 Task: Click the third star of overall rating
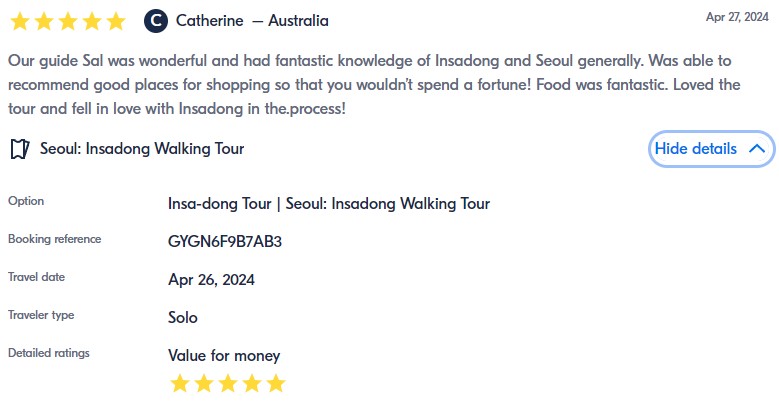pyautogui.click(x=67, y=21)
